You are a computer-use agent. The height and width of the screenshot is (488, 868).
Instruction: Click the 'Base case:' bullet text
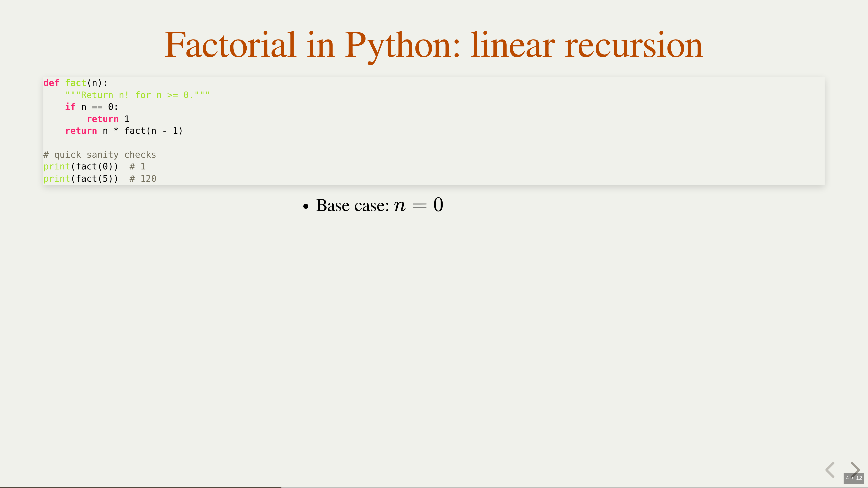pyautogui.click(x=352, y=205)
